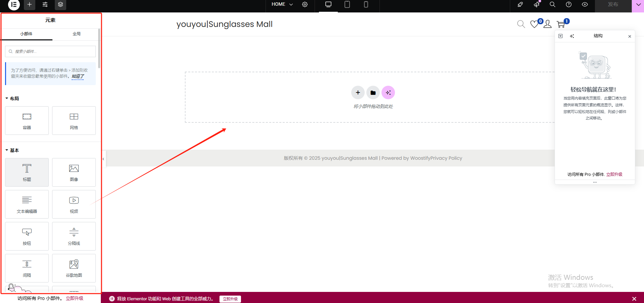644x303 pixels.
Task: Collapse the 基本 basic section
Action: pos(12,150)
